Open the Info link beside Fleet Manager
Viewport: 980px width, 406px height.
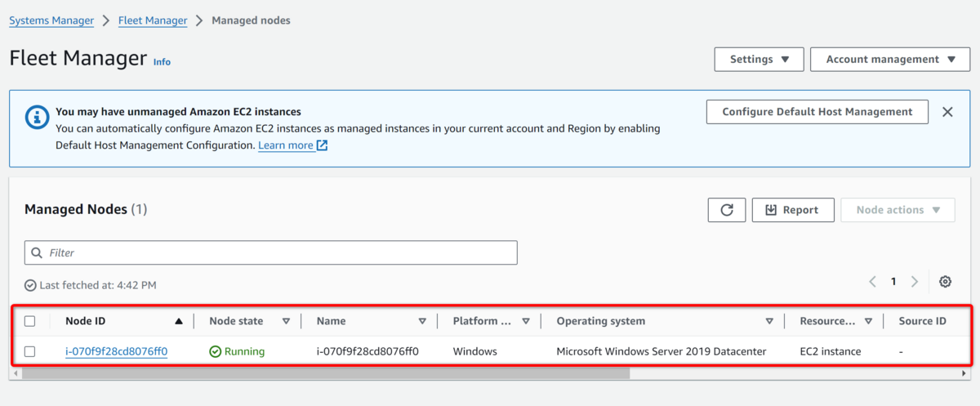click(162, 62)
